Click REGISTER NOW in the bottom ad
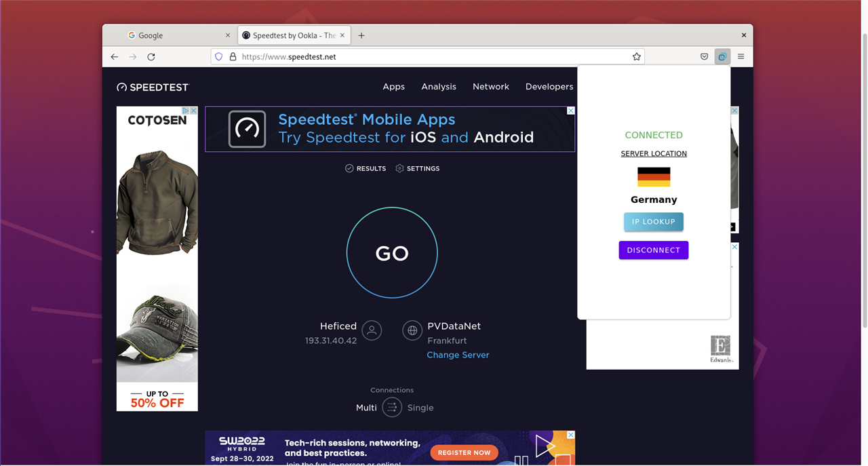868x466 pixels. [465, 452]
